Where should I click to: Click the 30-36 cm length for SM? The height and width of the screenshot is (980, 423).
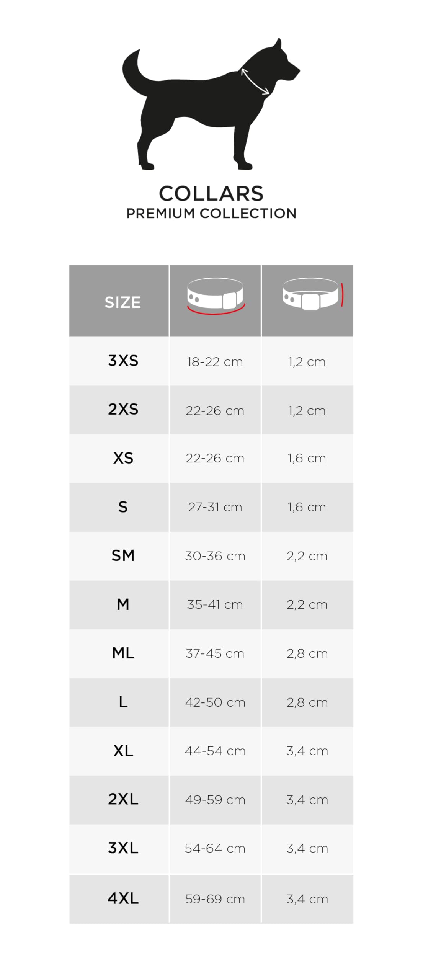(215, 556)
